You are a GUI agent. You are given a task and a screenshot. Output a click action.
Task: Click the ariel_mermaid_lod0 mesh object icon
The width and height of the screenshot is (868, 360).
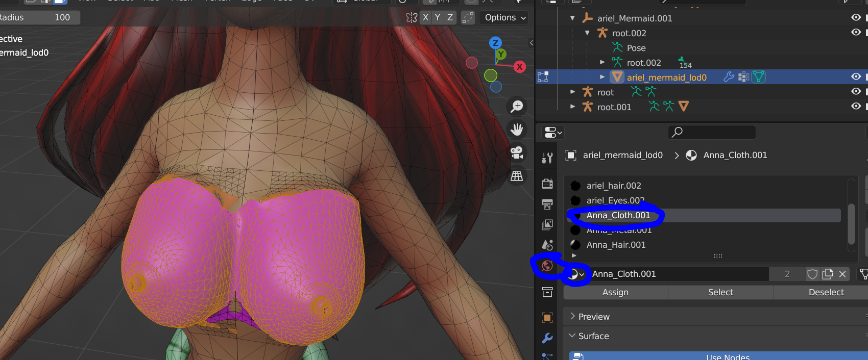point(617,77)
